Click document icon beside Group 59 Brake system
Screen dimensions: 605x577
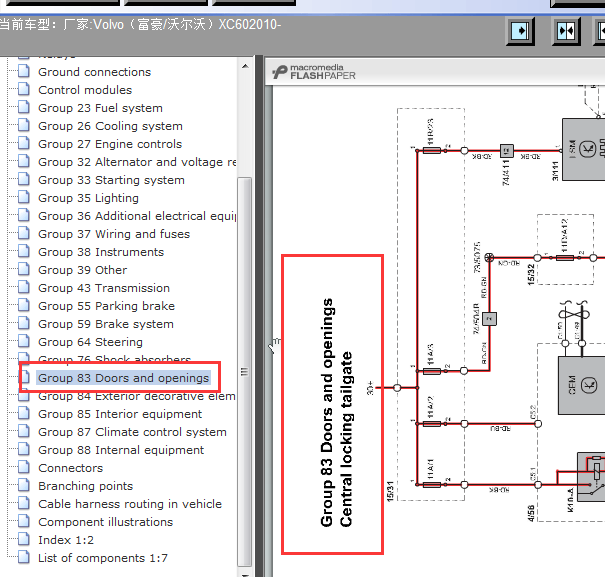pos(24,323)
